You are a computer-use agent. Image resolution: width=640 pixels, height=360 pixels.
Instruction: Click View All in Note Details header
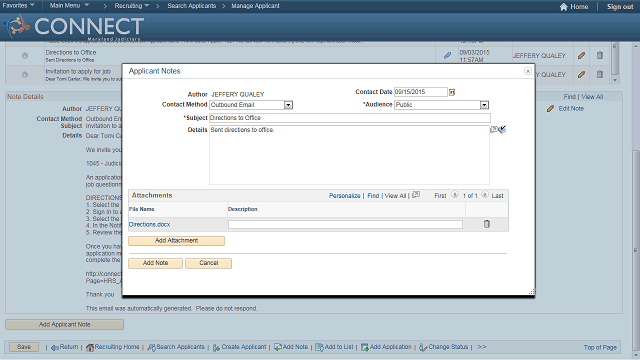pos(592,97)
